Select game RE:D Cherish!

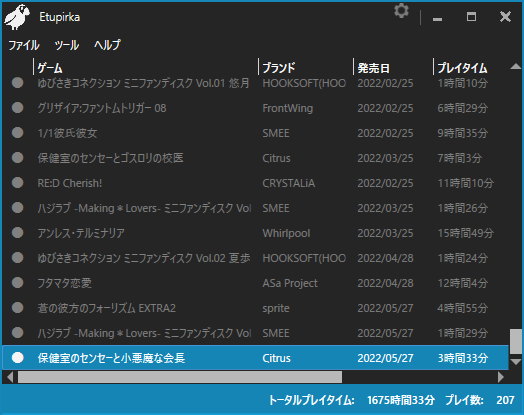coord(70,183)
